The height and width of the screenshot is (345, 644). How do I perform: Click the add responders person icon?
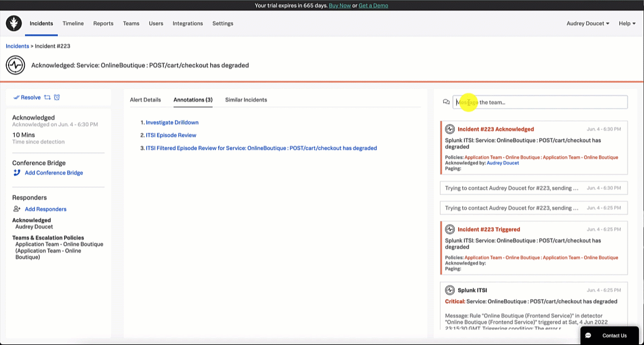click(17, 209)
